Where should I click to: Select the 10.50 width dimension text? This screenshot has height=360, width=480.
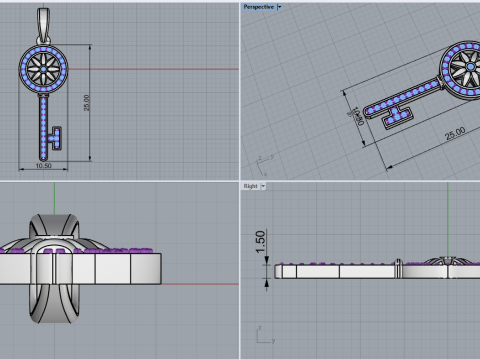point(43,166)
